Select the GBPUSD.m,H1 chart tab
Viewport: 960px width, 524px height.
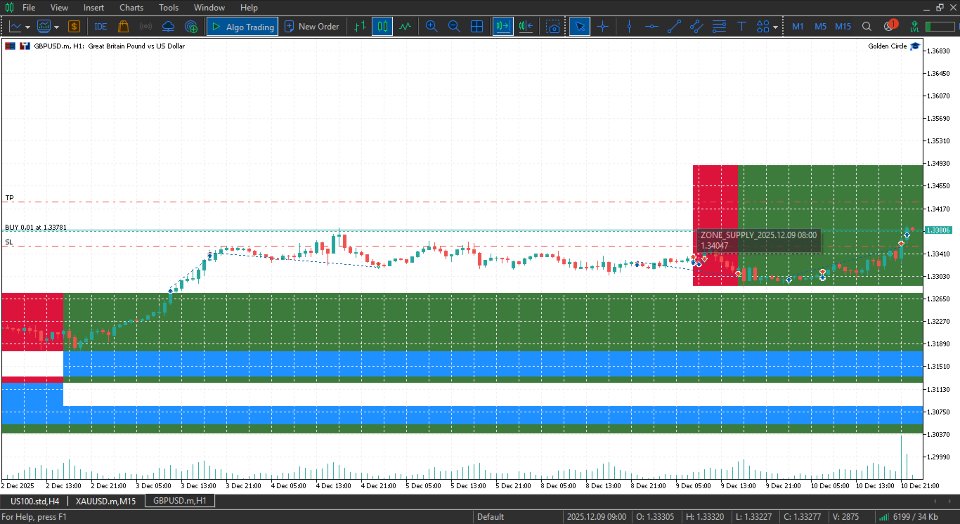pyautogui.click(x=179, y=501)
